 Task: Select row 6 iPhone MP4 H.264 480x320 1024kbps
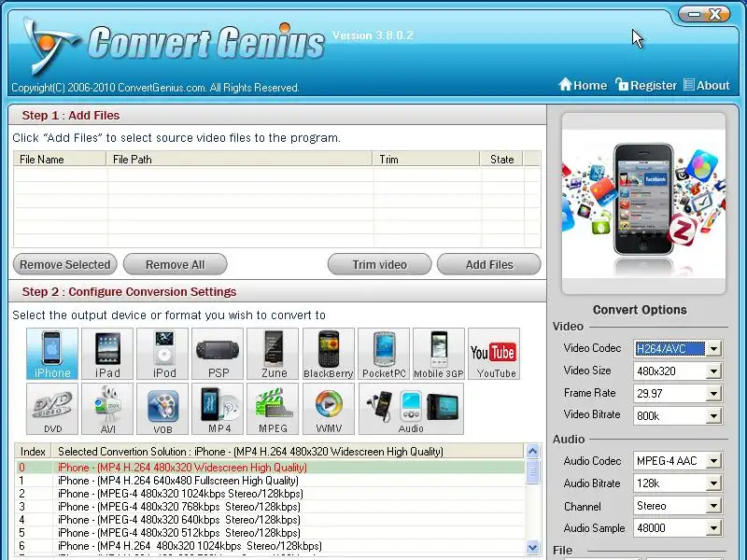(270, 546)
